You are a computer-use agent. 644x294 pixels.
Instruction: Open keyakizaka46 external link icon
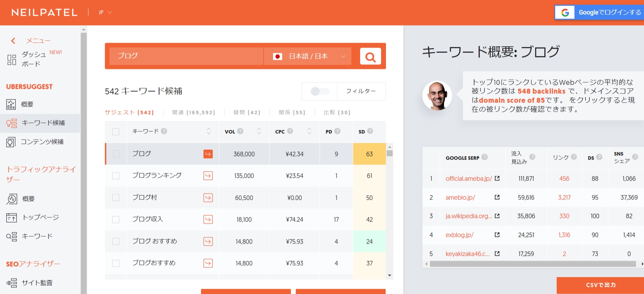pos(497,254)
